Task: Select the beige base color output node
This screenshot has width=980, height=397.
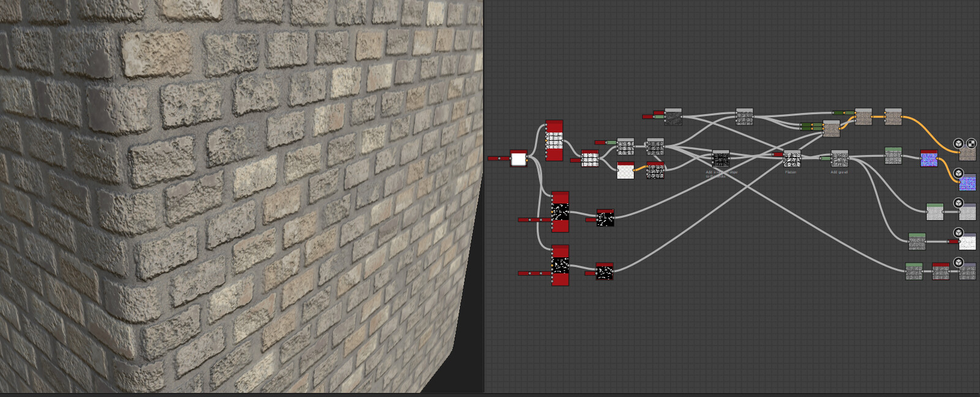Action: point(967,153)
